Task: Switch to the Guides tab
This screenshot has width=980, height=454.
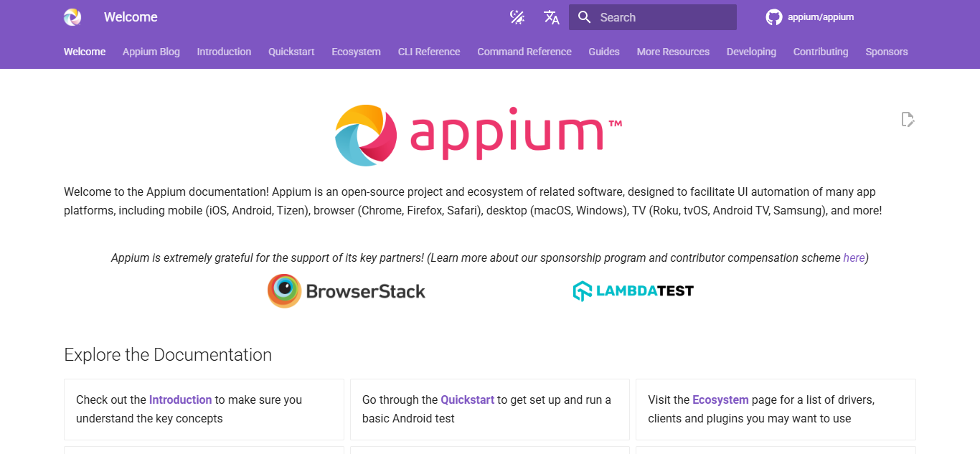Action: point(603,51)
